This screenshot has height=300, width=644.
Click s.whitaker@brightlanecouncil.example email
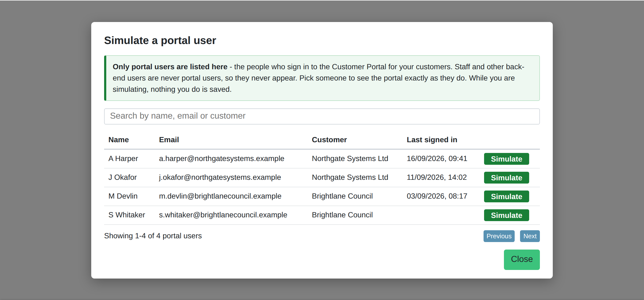[223, 215]
